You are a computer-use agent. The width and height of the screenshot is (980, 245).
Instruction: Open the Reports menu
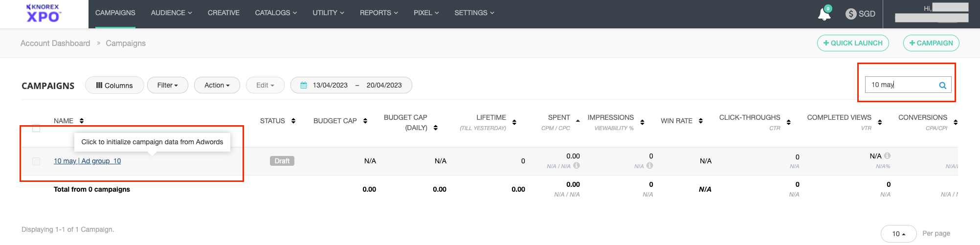[x=379, y=13]
